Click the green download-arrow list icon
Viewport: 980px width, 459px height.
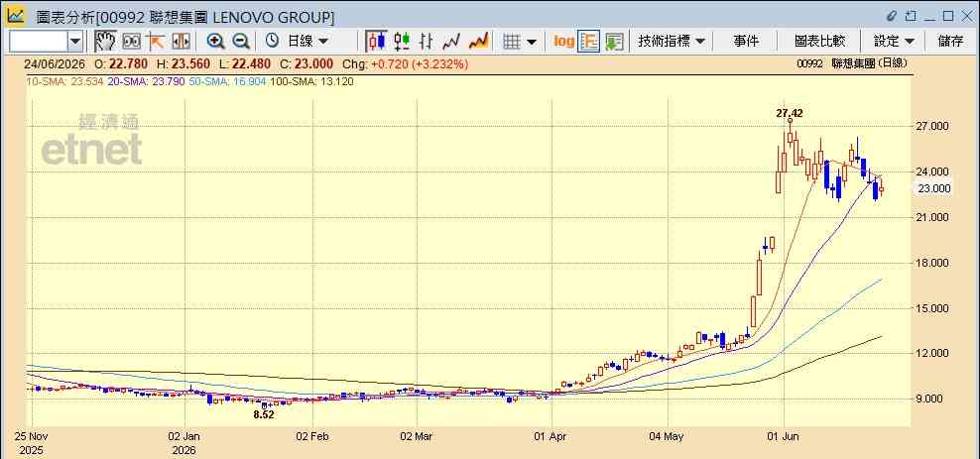(614, 42)
